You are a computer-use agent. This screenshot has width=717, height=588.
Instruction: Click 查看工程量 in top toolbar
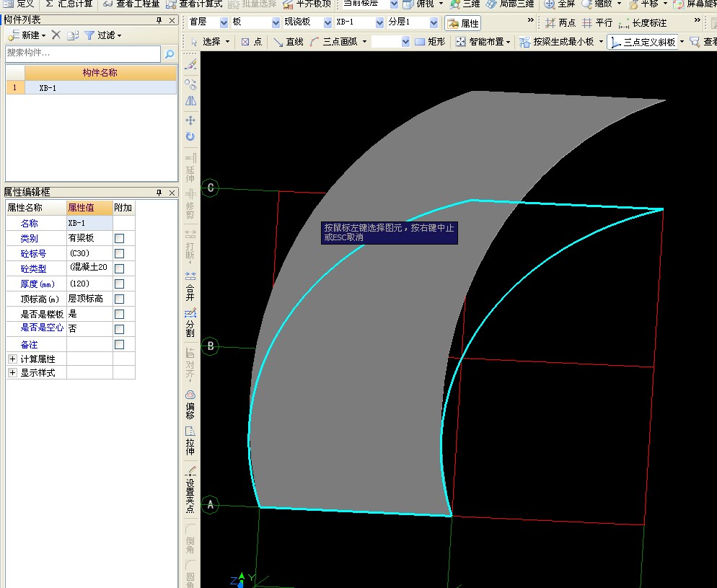[132, 4]
